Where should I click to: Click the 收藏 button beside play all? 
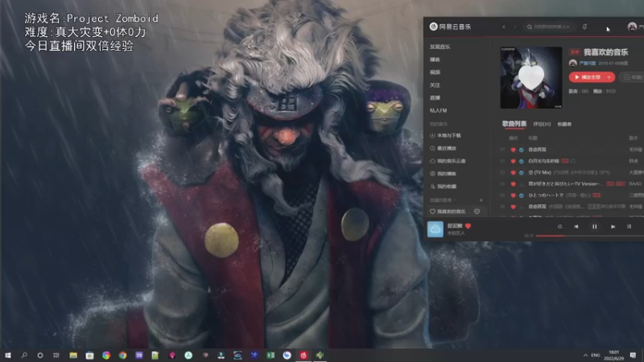point(633,77)
